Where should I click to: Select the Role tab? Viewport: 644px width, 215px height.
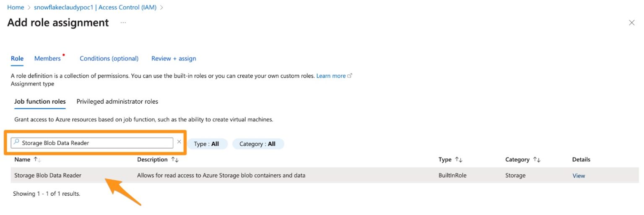click(17, 58)
